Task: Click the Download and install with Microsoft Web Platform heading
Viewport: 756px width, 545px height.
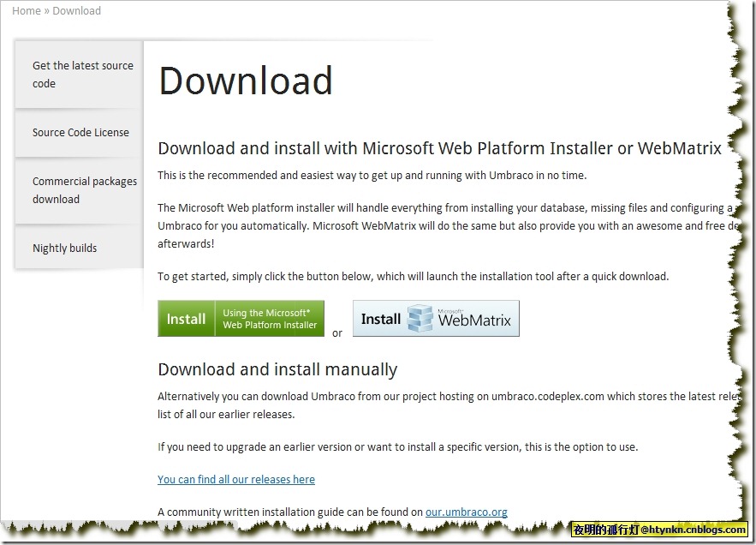Action: [439, 148]
